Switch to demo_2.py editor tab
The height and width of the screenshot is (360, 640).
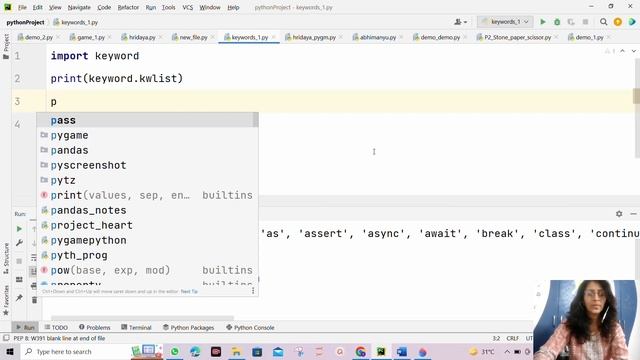coord(39,37)
